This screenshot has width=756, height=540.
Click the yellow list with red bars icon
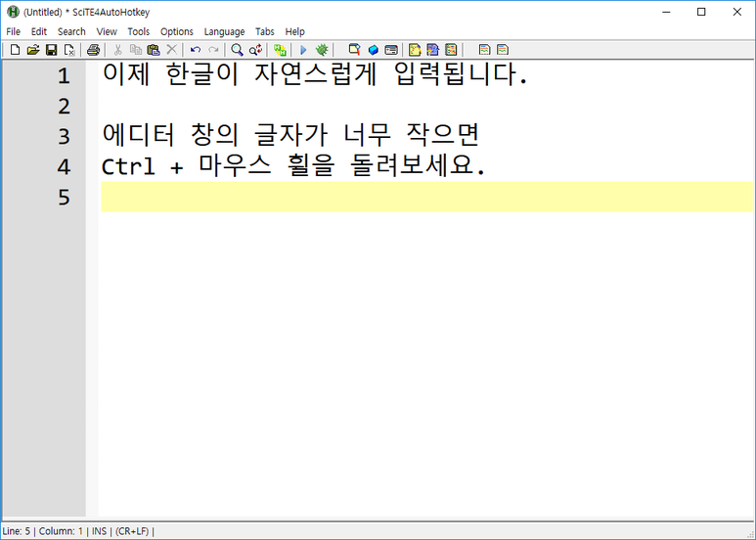tap(451, 50)
